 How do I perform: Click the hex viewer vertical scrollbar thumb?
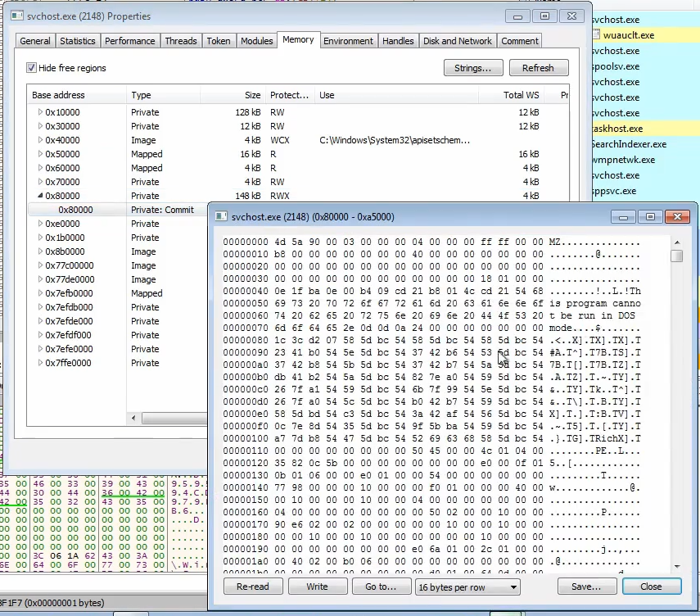pyautogui.click(x=676, y=256)
